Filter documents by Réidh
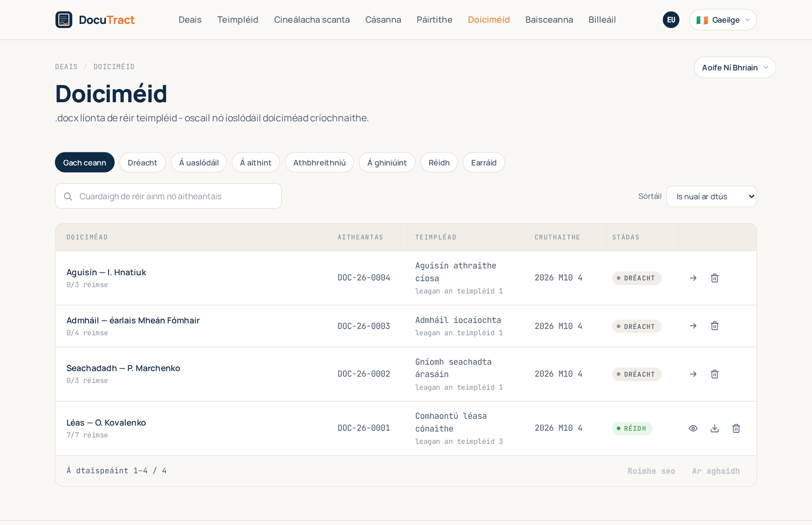The image size is (812, 525). pos(439,162)
